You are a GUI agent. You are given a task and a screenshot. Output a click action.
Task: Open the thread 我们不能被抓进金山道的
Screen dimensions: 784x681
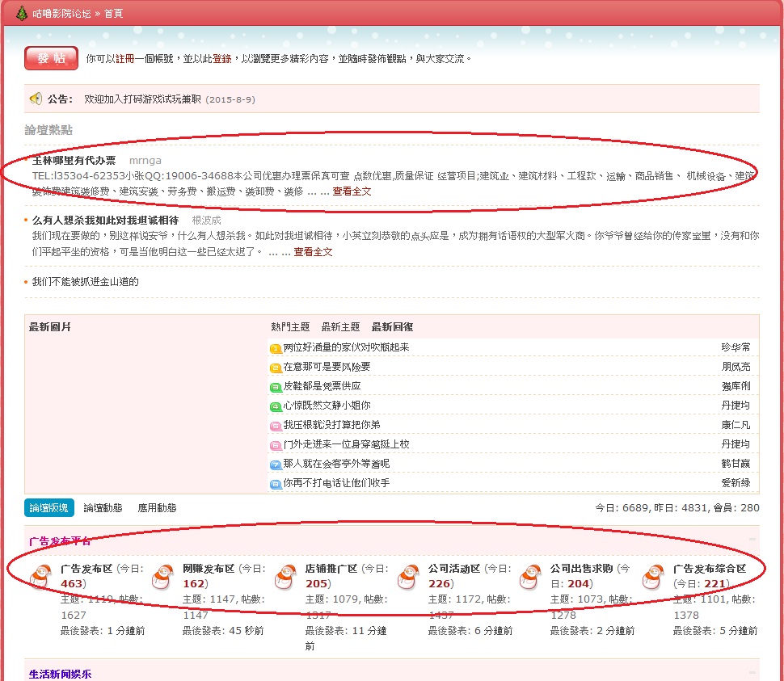tap(85, 282)
